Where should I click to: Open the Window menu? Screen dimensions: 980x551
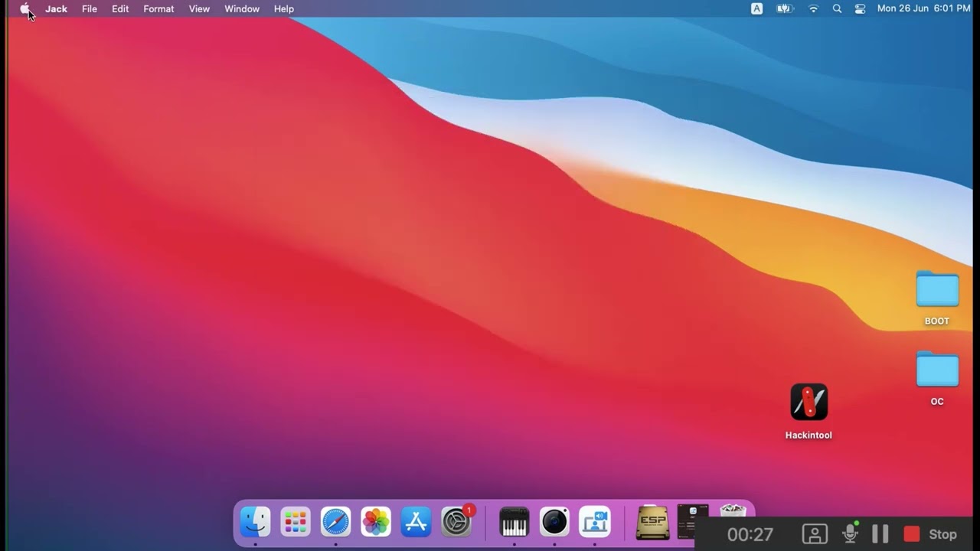pos(242,8)
